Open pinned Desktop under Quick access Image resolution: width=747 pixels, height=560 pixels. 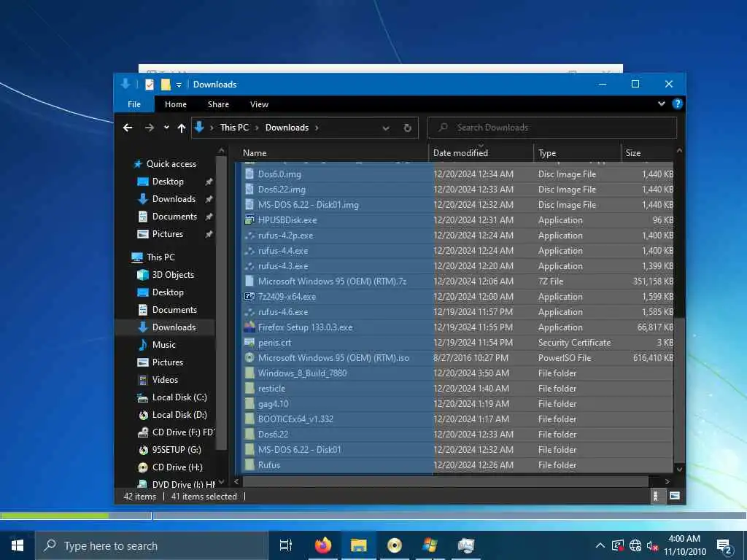pos(168,182)
